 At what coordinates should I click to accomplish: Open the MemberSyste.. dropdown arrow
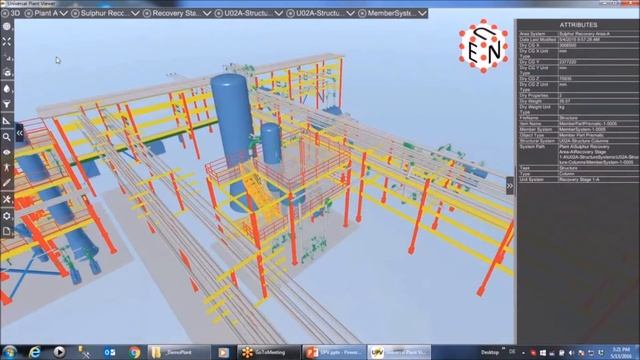[423, 13]
